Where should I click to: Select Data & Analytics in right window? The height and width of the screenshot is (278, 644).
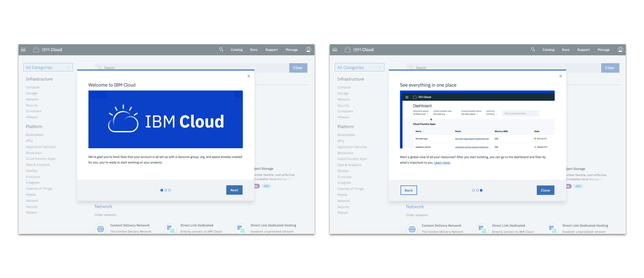[x=349, y=165]
